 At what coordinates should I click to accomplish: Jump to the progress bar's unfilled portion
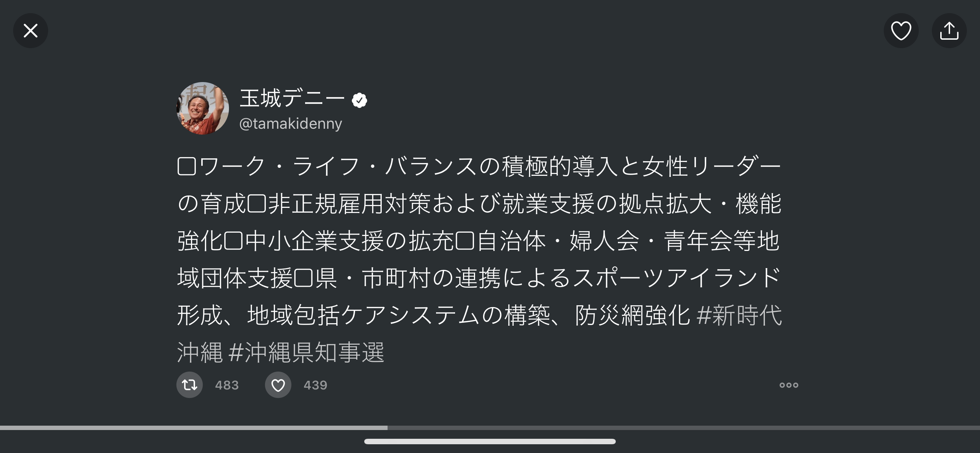(x=684, y=428)
